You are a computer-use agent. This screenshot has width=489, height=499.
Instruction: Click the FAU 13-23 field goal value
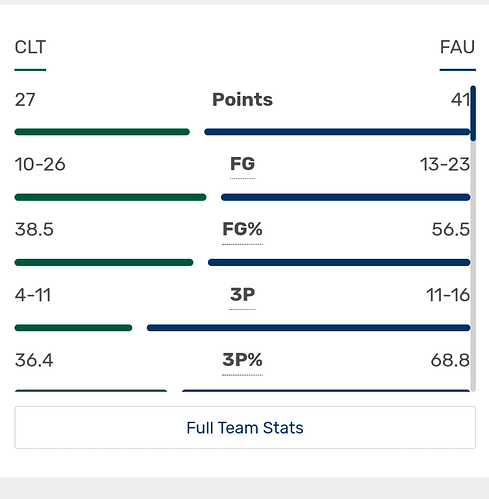tap(445, 164)
